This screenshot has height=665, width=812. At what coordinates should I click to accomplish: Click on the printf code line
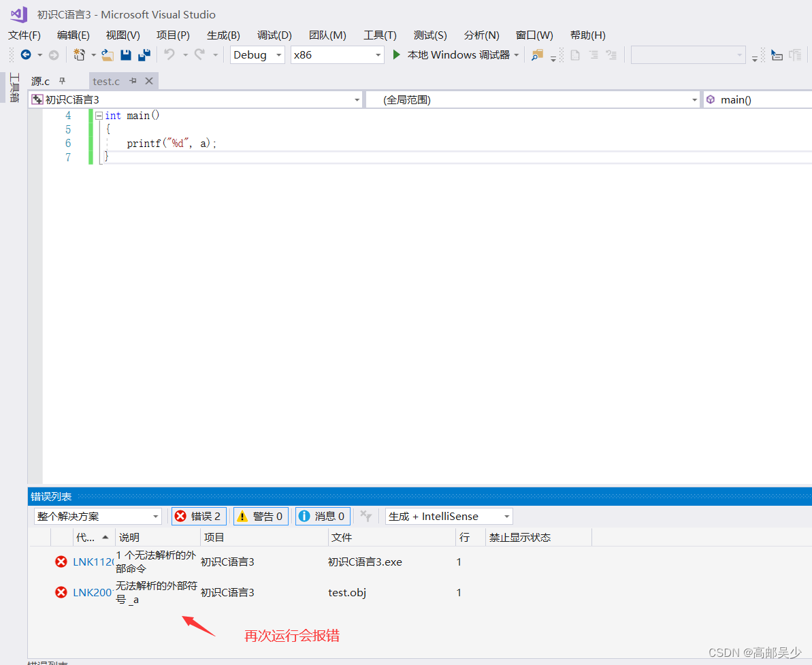click(x=172, y=144)
